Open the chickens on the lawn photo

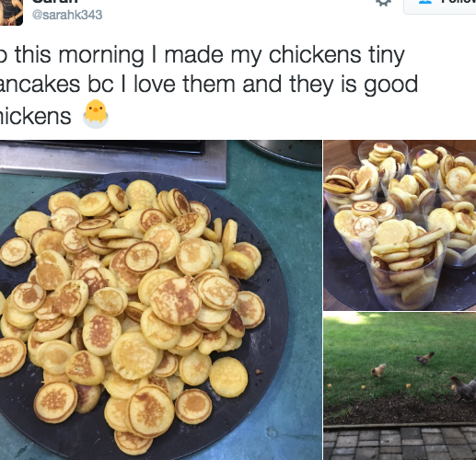click(x=400, y=386)
